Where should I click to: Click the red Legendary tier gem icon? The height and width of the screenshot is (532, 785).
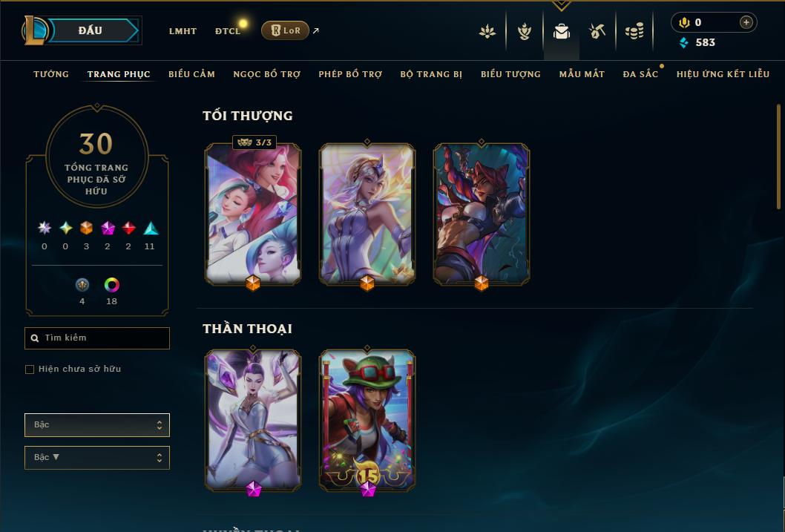(128, 229)
